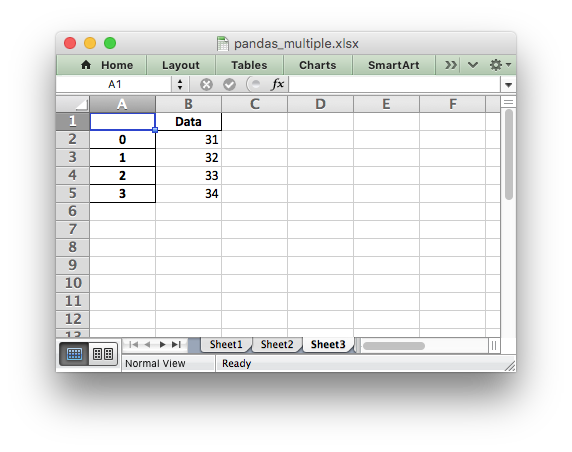Select row 1 header
The height and width of the screenshot is (452, 572).
point(73,121)
